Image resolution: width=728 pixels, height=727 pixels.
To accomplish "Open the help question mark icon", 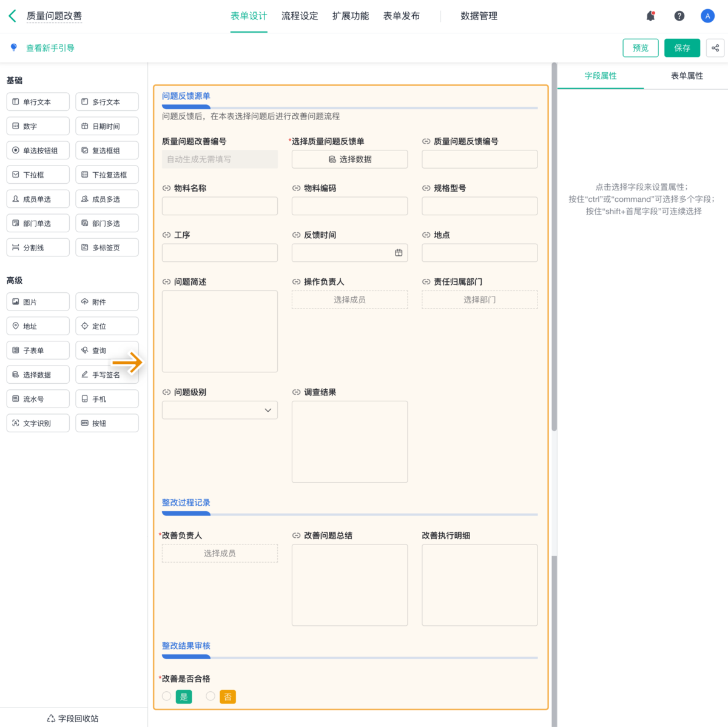I will tap(679, 16).
